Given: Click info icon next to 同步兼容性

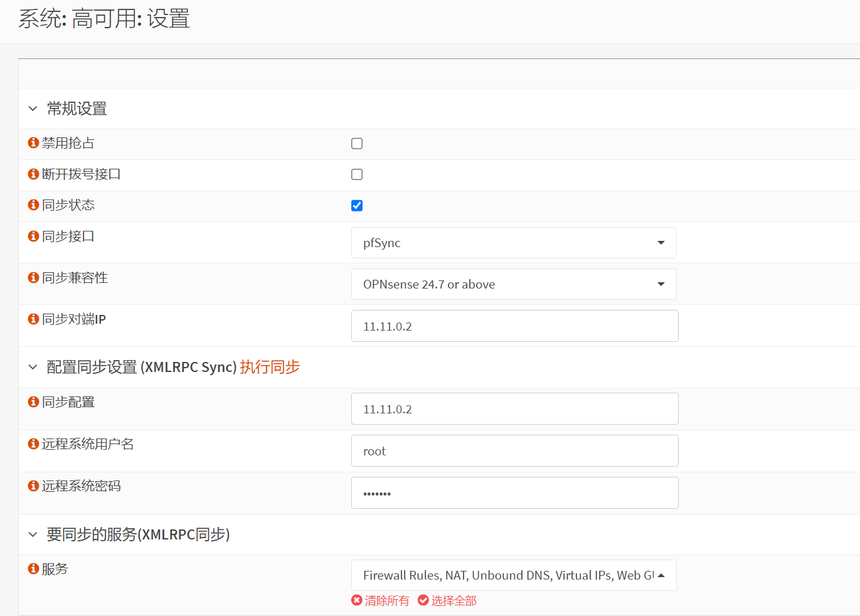Looking at the screenshot, I should (x=33, y=278).
